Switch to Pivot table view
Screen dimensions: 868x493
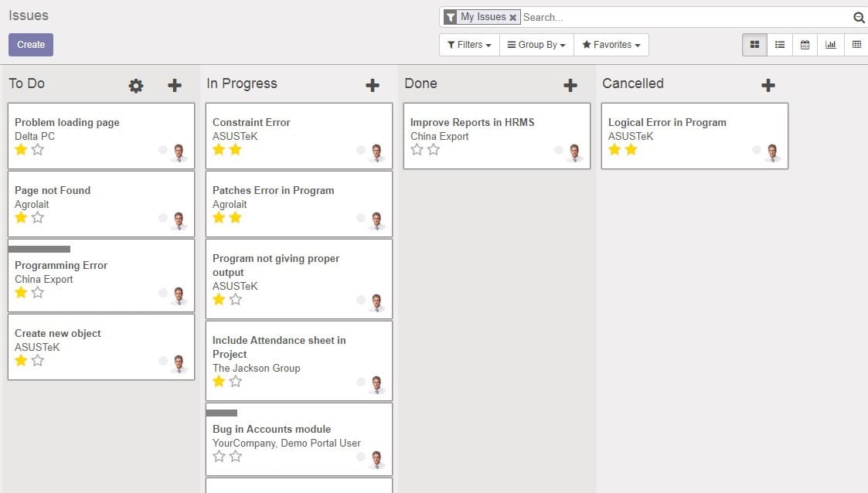point(856,45)
